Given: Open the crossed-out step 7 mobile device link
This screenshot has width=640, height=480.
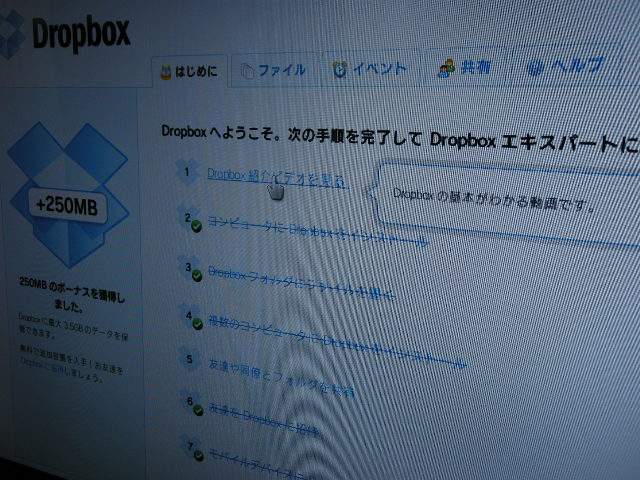Looking at the screenshot, I should (259, 464).
